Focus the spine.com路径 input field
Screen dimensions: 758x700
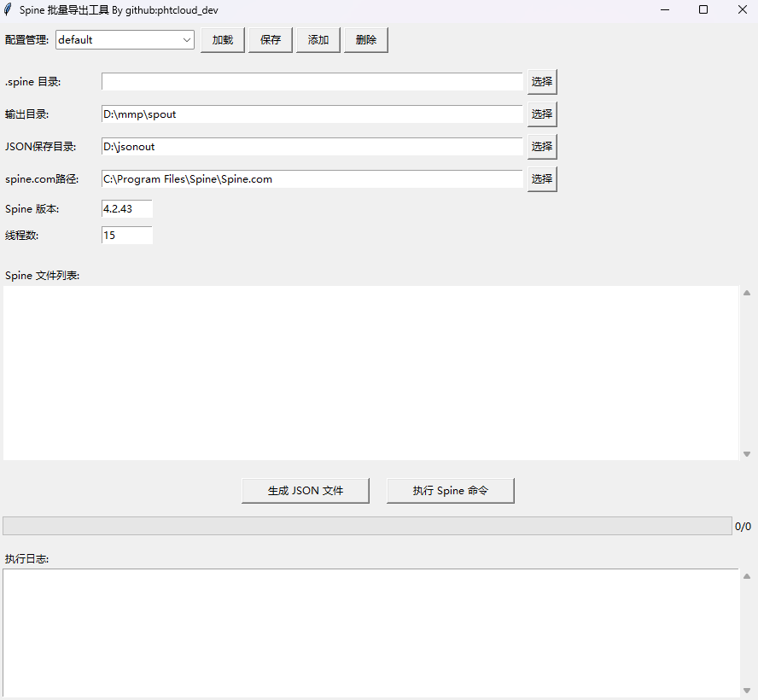(312, 179)
